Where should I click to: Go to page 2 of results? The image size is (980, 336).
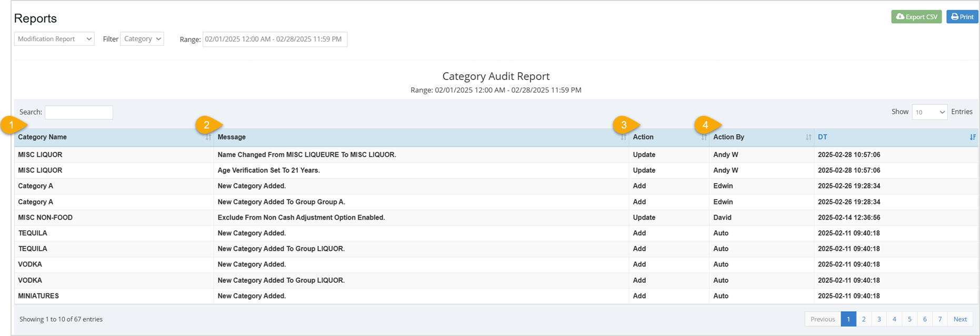pos(864,319)
